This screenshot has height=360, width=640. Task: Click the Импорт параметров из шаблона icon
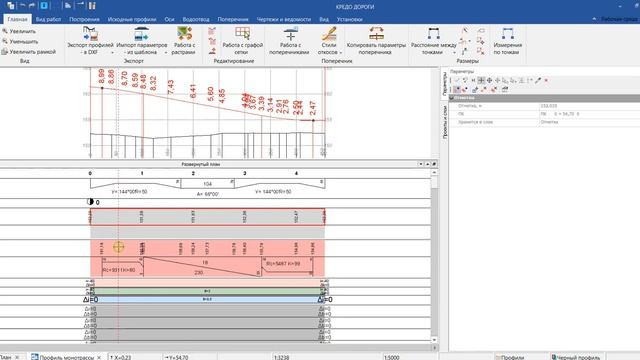(141, 34)
